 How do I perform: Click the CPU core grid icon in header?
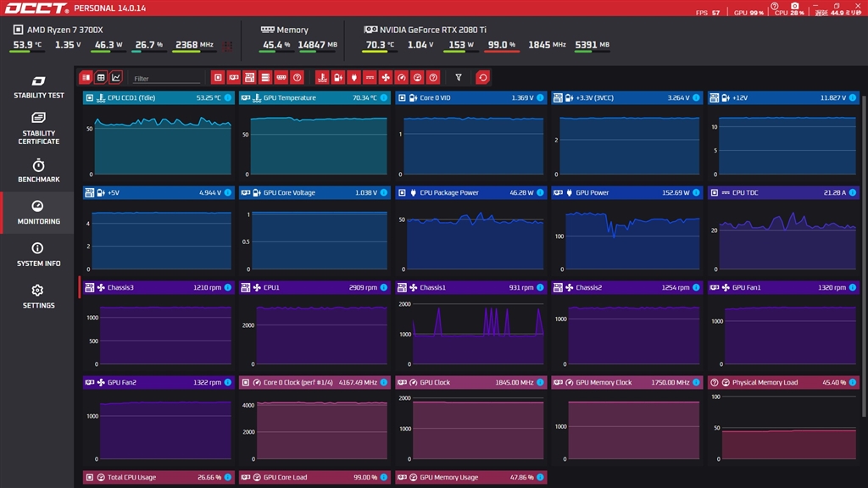227,45
